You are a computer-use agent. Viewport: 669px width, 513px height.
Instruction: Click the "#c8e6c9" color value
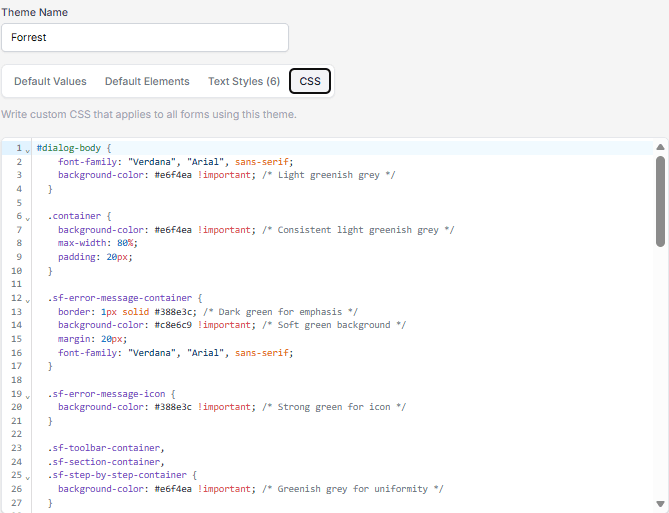coord(173,325)
